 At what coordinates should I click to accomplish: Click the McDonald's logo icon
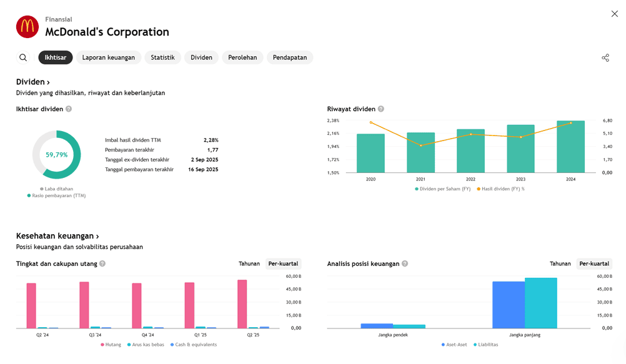coord(27,27)
